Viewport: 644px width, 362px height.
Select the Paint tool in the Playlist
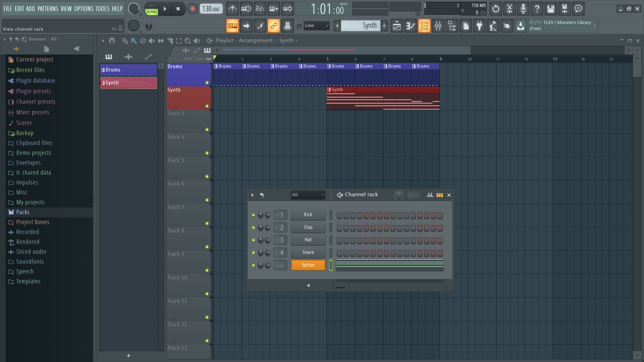[x=133, y=41]
